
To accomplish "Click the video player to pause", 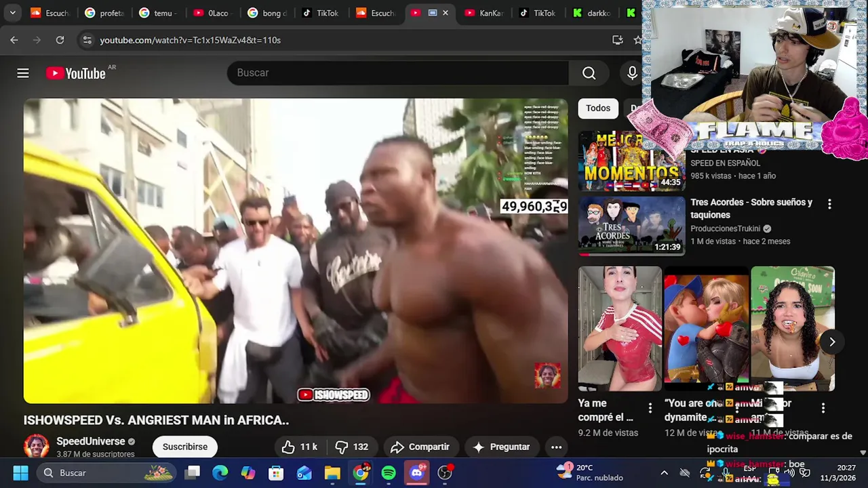I will click(x=296, y=251).
